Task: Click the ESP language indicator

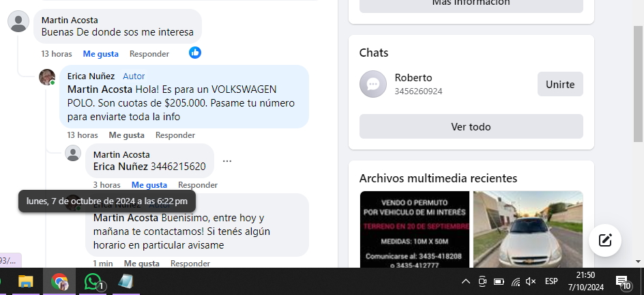Action: 551,281
